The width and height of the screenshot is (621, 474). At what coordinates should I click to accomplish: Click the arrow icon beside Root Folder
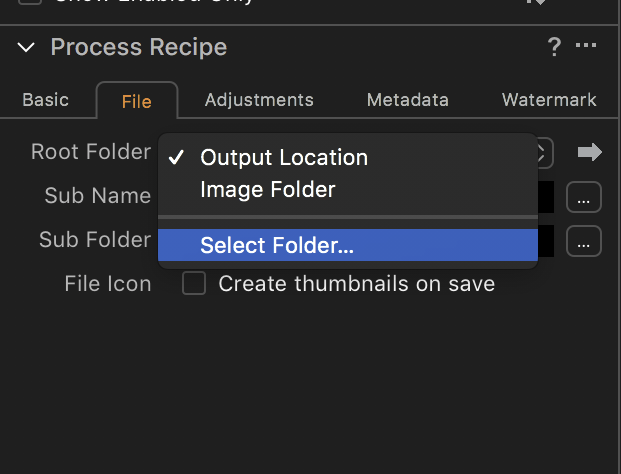coord(590,152)
